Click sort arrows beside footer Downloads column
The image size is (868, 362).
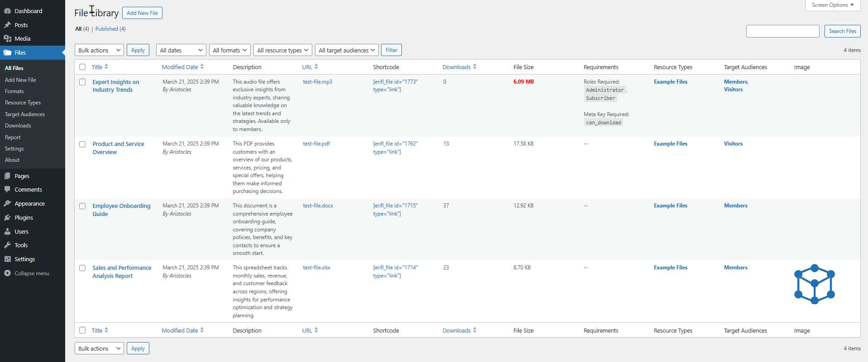click(475, 330)
